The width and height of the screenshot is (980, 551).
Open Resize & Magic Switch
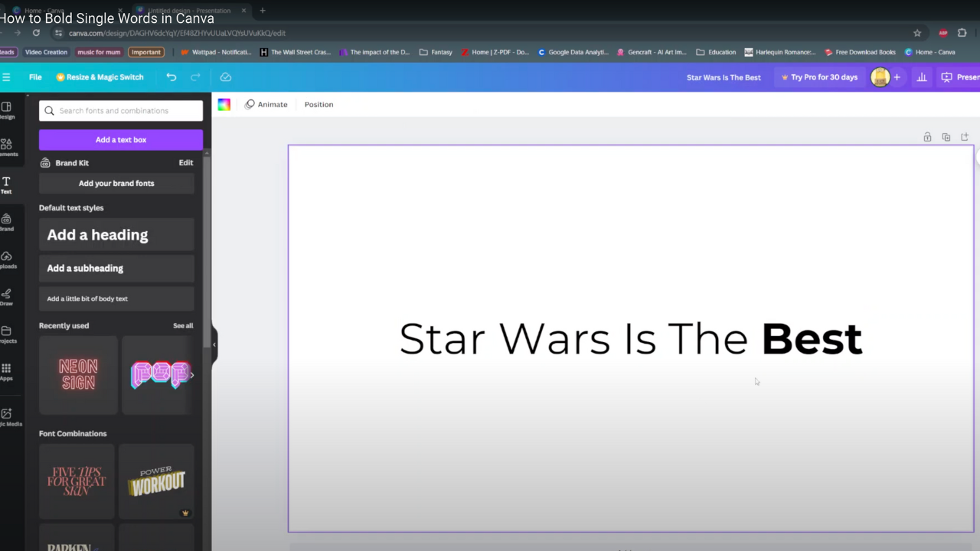[100, 77]
